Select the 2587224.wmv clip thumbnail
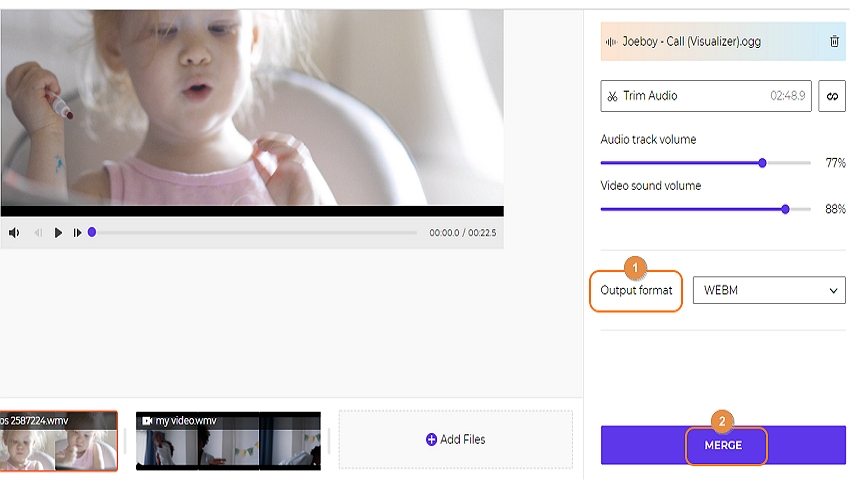This screenshot has width=850, height=480. [x=59, y=440]
